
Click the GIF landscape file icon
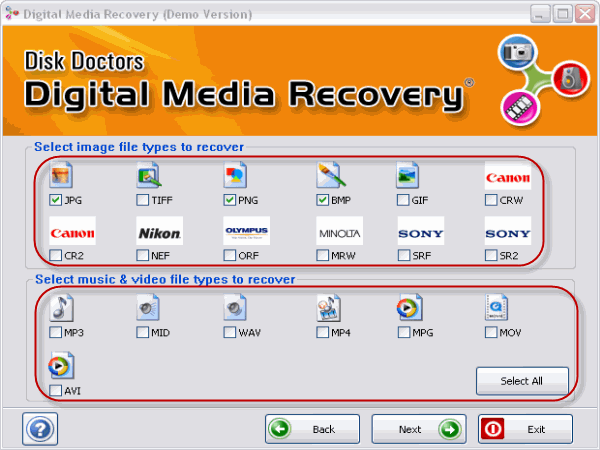[408, 175]
